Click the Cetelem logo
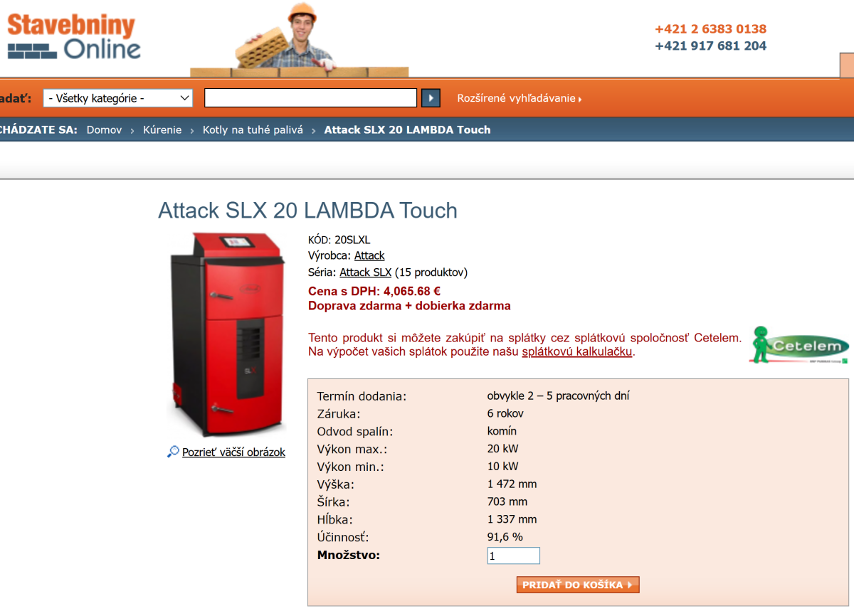This screenshot has height=616, width=854. tap(799, 345)
